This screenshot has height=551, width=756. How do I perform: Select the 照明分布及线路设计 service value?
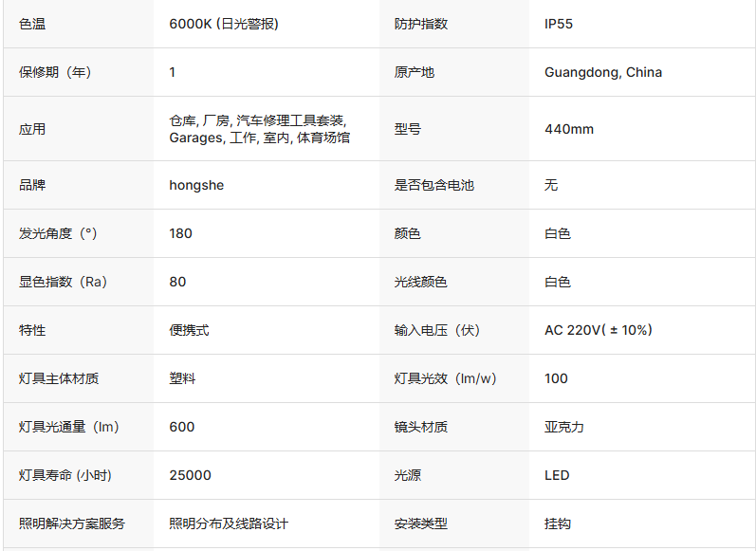(229, 523)
